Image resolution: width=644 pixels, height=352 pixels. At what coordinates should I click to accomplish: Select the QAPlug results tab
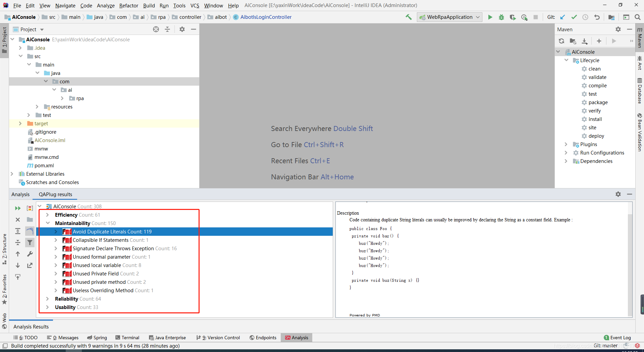pyautogui.click(x=55, y=194)
